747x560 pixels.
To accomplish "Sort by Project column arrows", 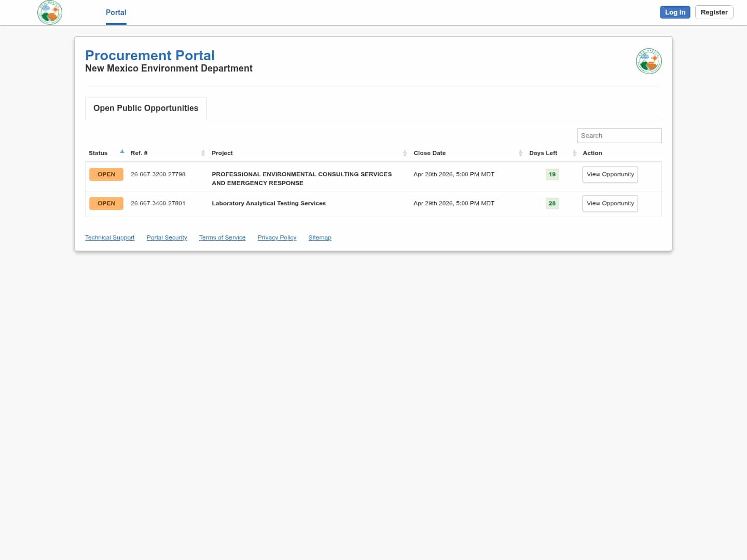I will pyautogui.click(x=405, y=153).
